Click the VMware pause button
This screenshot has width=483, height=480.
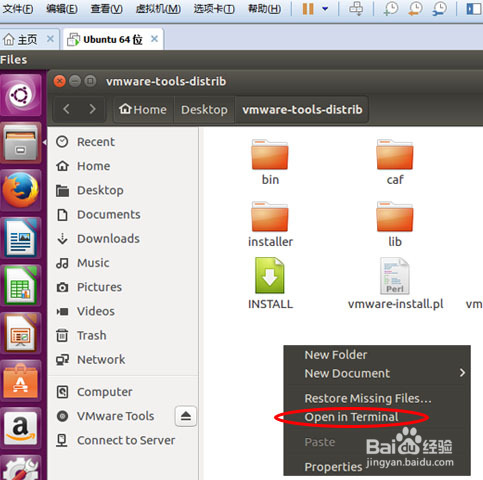[x=308, y=9]
